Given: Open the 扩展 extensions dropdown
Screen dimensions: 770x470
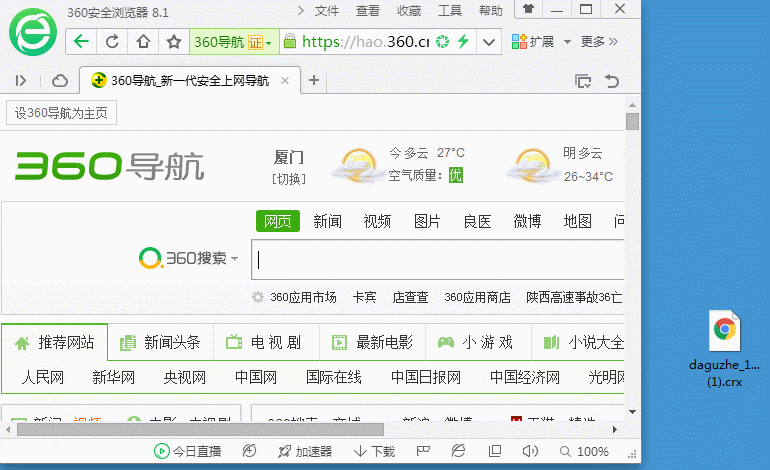Looking at the screenshot, I should (x=541, y=42).
